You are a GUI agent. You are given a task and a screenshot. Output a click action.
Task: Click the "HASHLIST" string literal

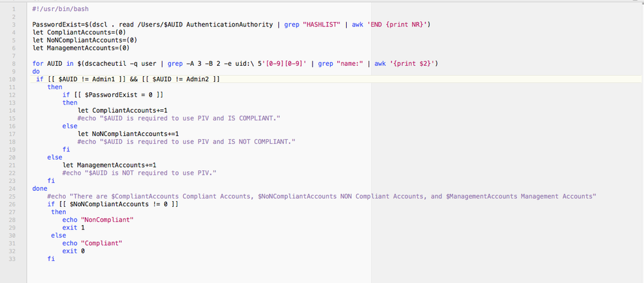[321, 24]
